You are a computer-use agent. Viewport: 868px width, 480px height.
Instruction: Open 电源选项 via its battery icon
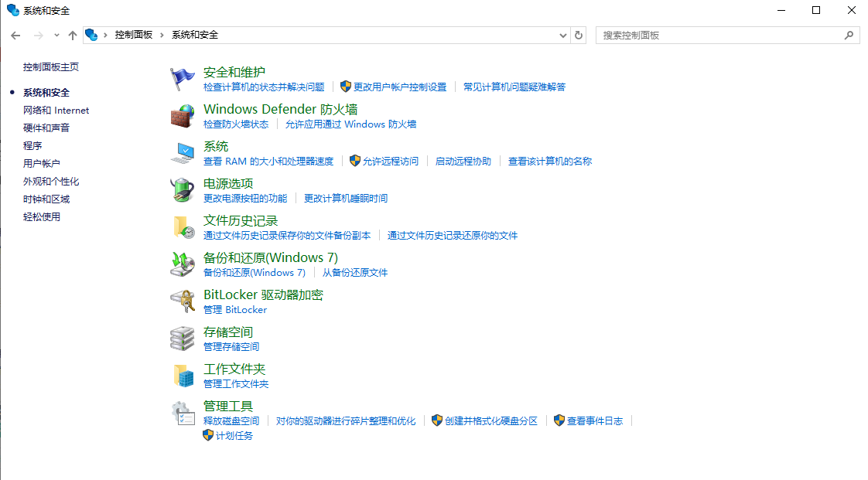point(182,190)
